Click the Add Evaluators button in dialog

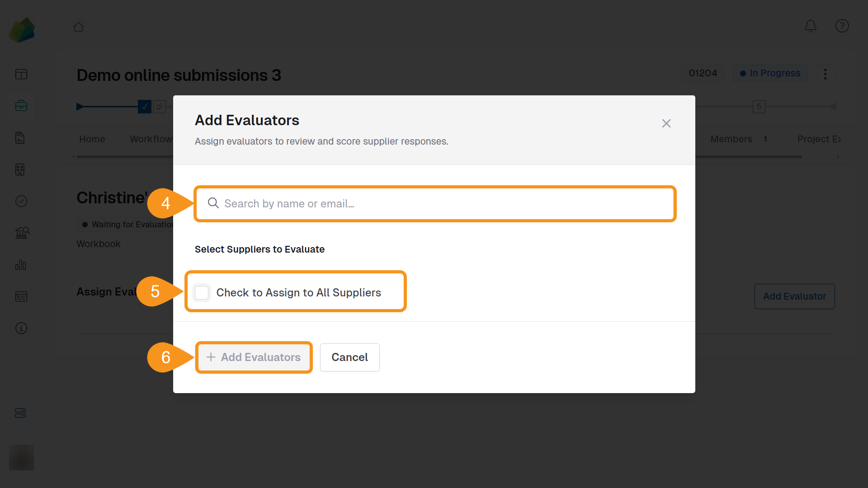[254, 357]
